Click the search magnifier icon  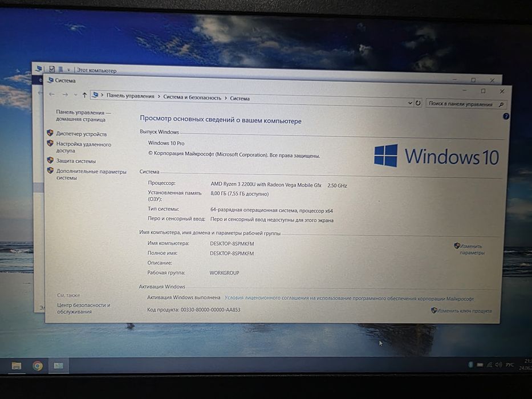[501, 105]
